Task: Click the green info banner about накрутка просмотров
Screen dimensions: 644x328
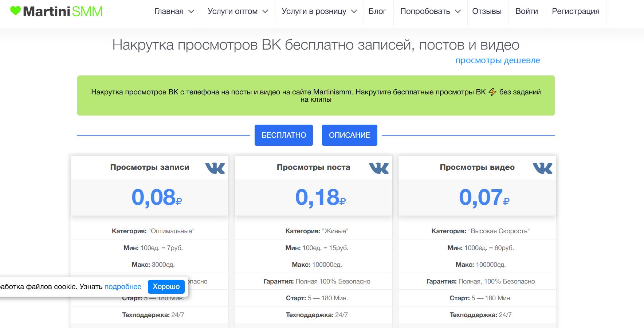Action: [x=316, y=95]
